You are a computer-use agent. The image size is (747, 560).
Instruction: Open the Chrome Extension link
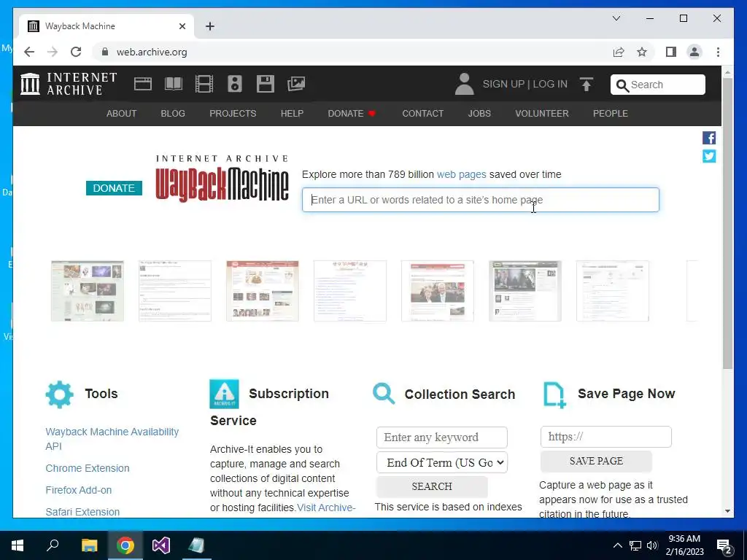pyautogui.click(x=88, y=468)
